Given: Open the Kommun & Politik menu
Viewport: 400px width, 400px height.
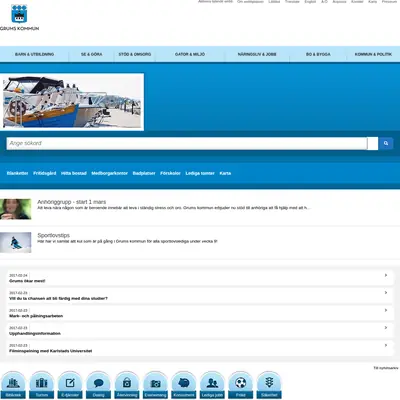Looking at the screenshot, I should pyautogui.click(x=373, y=54).
